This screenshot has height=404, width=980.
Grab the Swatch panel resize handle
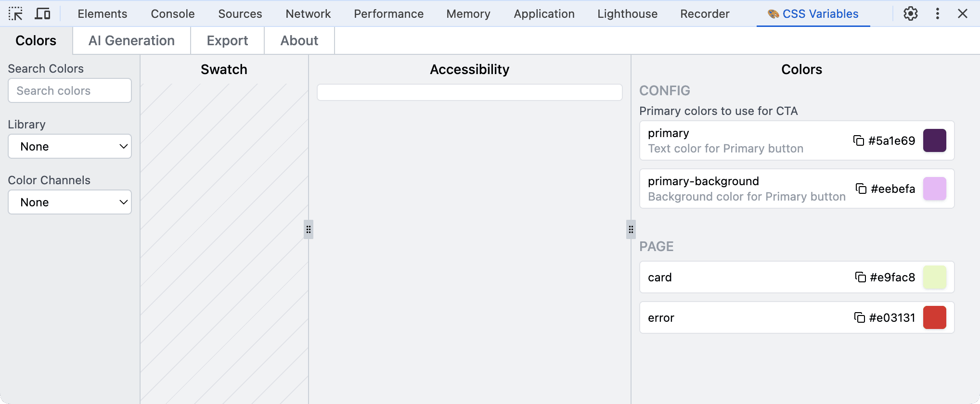coord(309,229)
